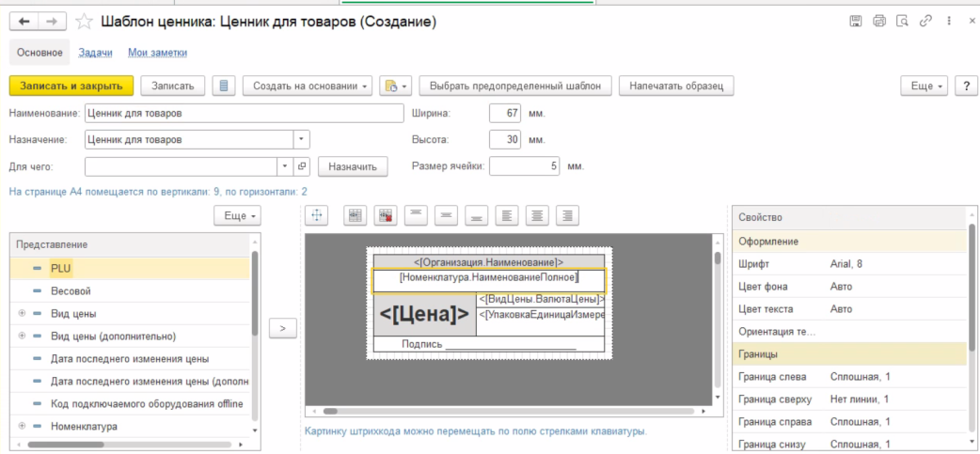Click the printer icon in the header
The image size is (980, 454).
click(879, 21)
